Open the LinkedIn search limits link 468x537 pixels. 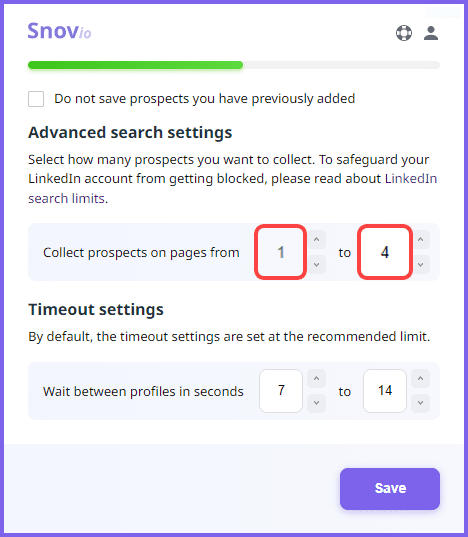click(233, 188)
